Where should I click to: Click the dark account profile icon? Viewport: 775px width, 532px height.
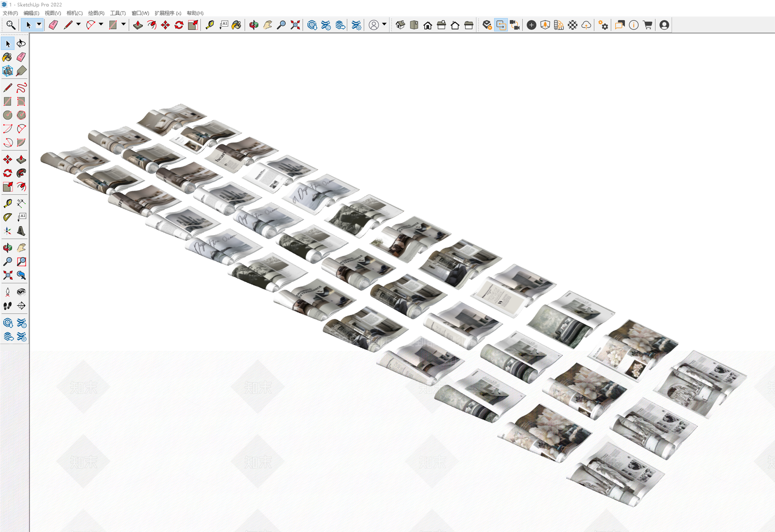tap(665, 25)
